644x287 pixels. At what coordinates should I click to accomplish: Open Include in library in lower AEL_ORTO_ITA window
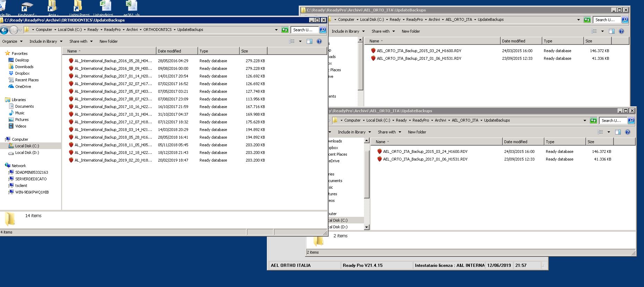[354, 132]
